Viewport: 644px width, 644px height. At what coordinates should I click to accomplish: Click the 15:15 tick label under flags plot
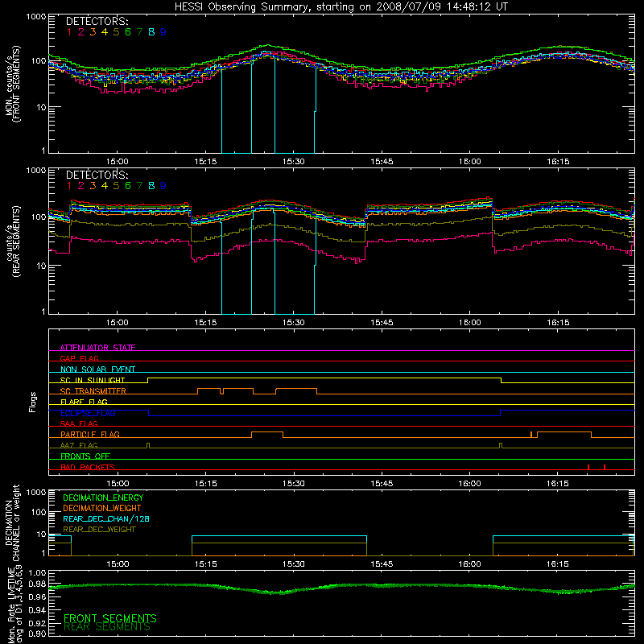[x=206, y=484]
